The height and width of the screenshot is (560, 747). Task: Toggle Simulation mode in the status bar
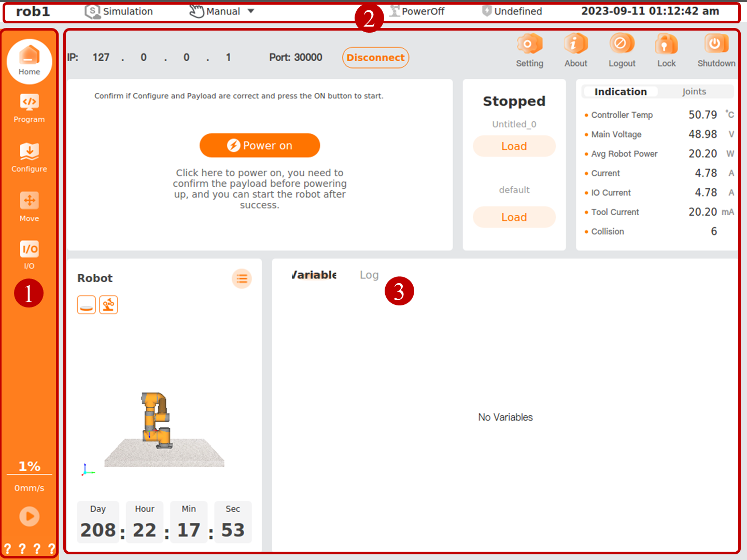click(118, 11)
